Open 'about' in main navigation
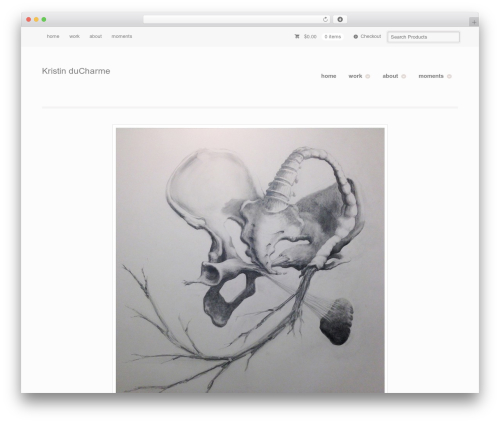 coord(390,76)
